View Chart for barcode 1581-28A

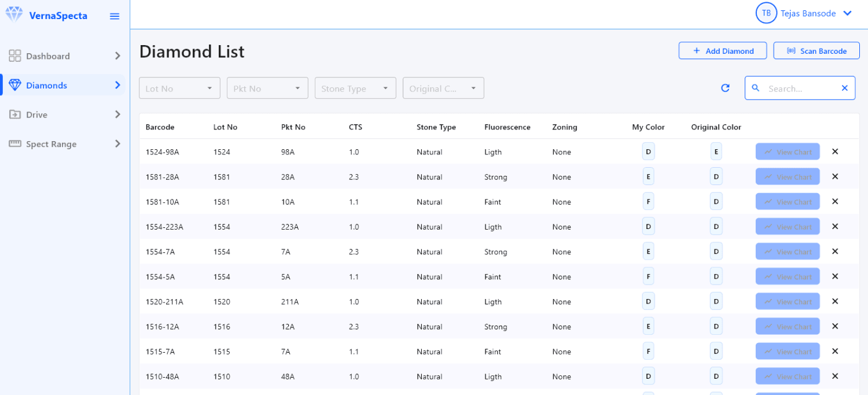coord(788,177)
